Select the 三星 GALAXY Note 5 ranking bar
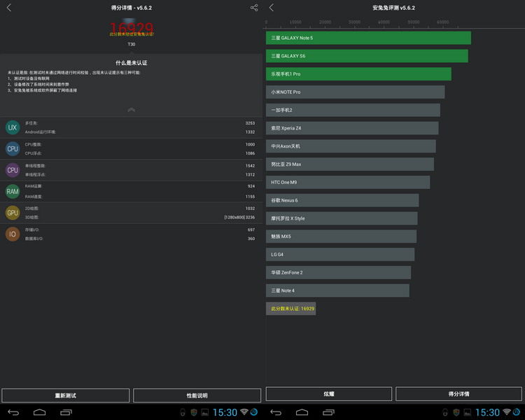 367,38
